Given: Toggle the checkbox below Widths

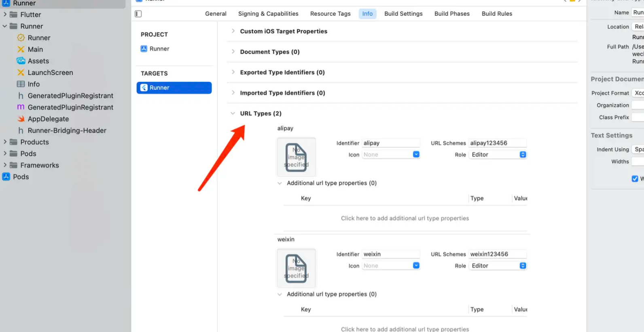Looking at the screenshot, I should pyautogui.click(x=635, y=179).
